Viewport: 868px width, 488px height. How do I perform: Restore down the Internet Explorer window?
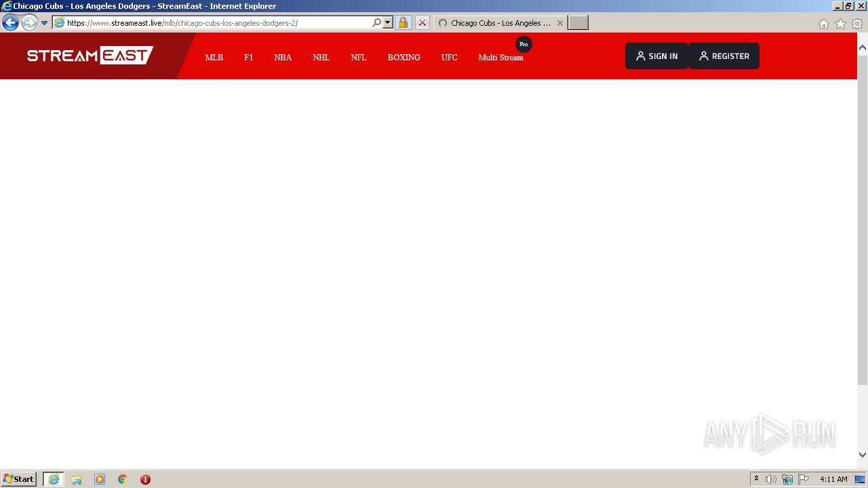click(x=848, y=6)
